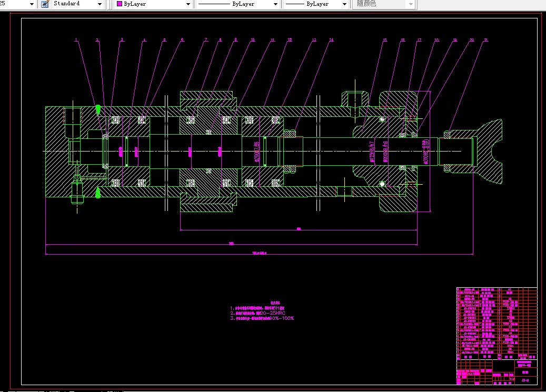Screen dimensions: 546x392
Task: Select part balloon number 7
Action: 206,39
